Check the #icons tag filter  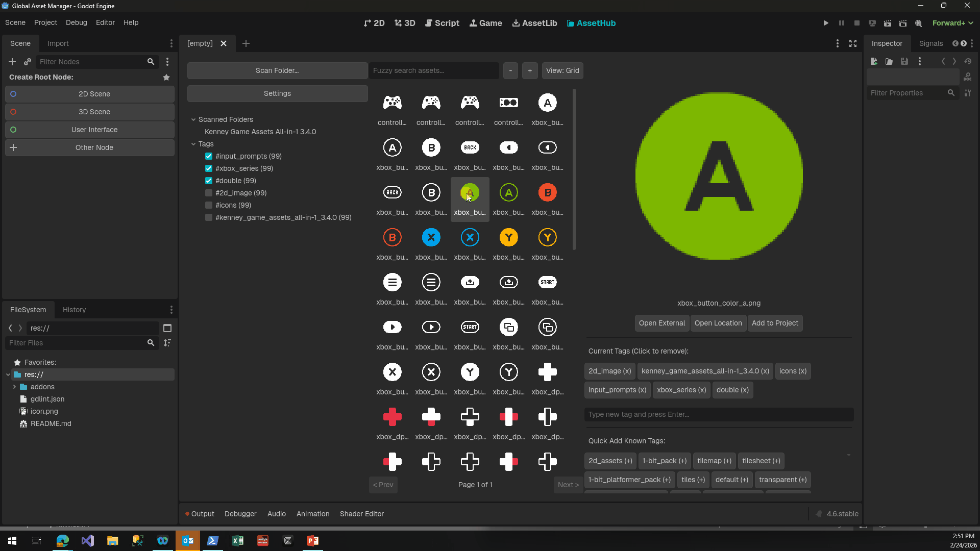(209, 205)
